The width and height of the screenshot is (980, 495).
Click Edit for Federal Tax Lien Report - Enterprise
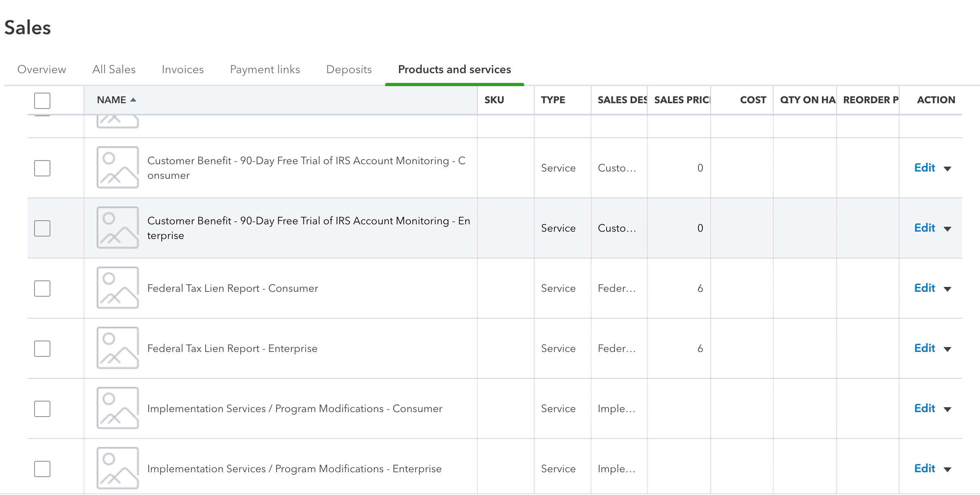[x=924, y=348]
